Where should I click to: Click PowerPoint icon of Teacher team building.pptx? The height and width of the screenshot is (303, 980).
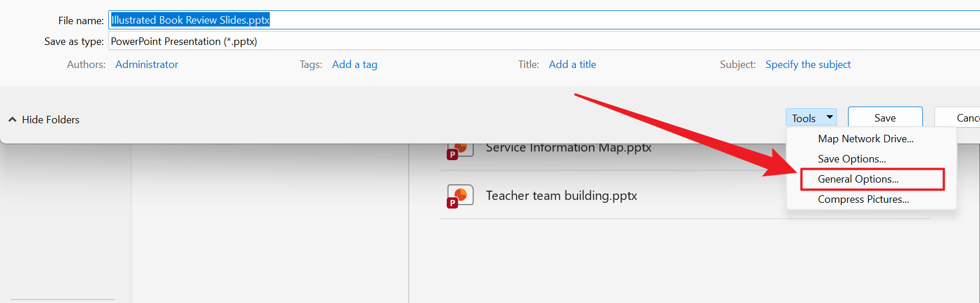[460, 196]
